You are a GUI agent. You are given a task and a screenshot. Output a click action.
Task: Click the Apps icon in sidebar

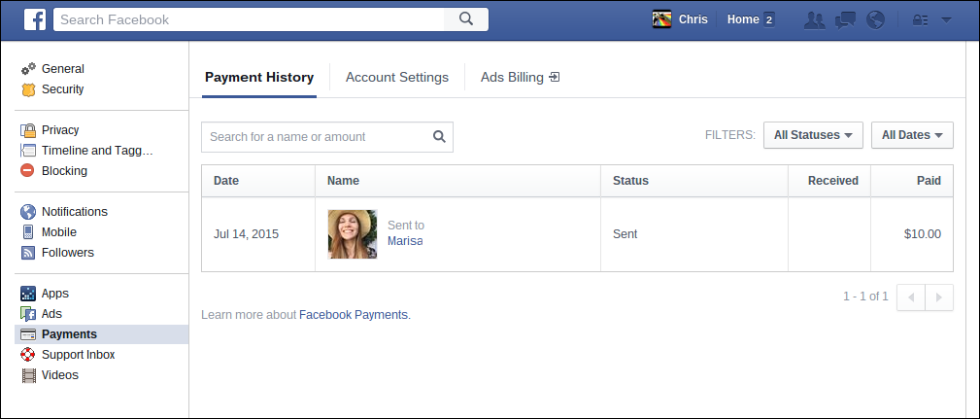tap(28, 294)
